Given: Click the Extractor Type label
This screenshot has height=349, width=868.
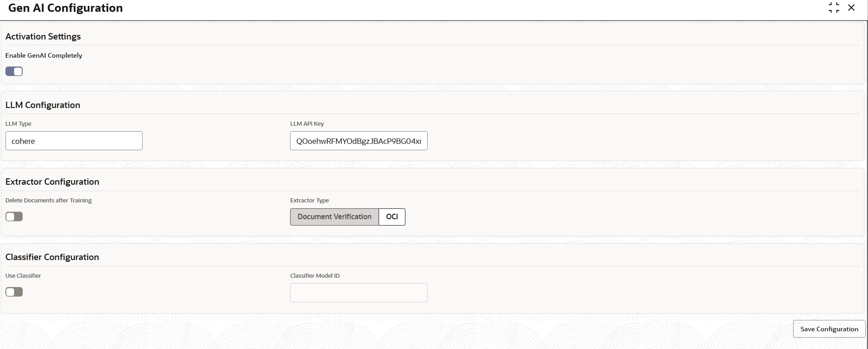Looking at the screenshot, I should coord(310,201).
